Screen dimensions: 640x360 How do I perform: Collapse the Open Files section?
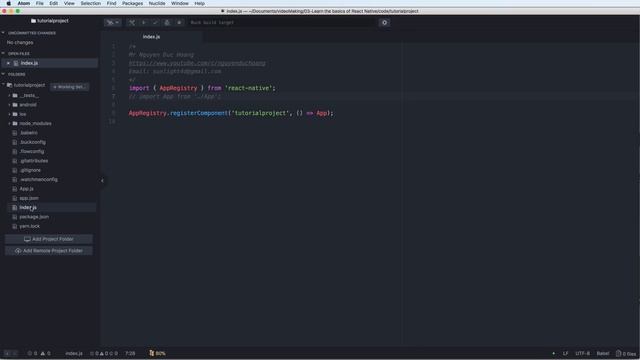point(4,53)
